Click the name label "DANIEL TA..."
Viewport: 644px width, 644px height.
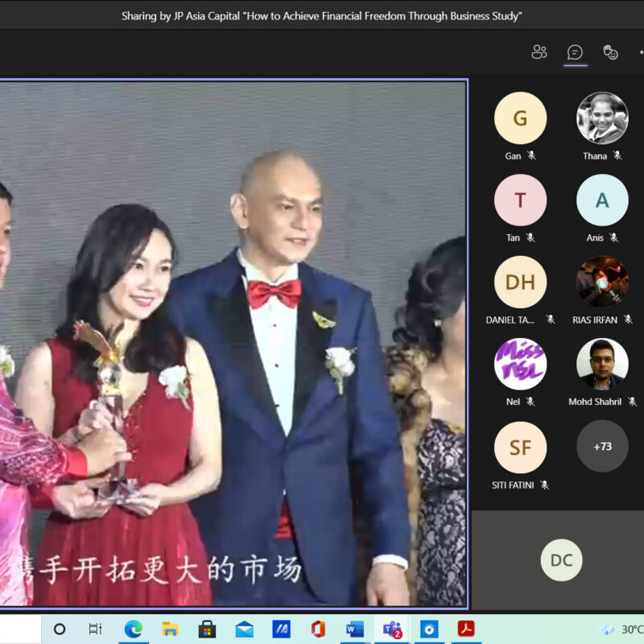pos(510,320)
